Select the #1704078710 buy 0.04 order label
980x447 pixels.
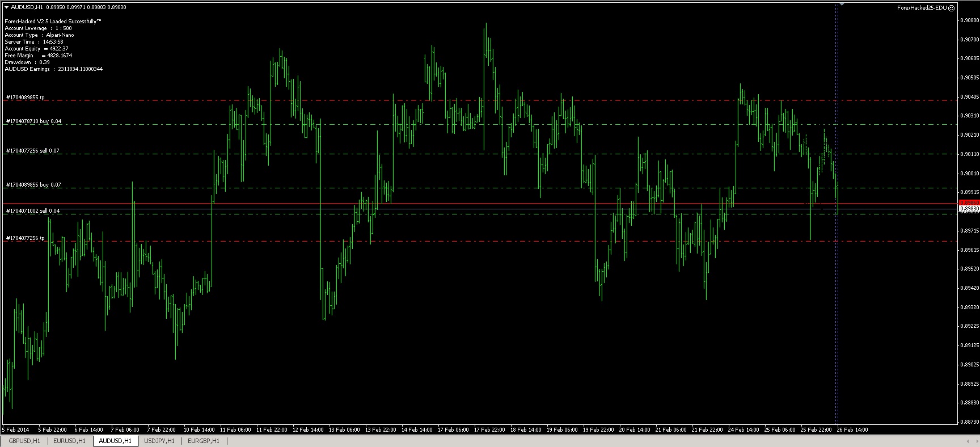[33, 121]
